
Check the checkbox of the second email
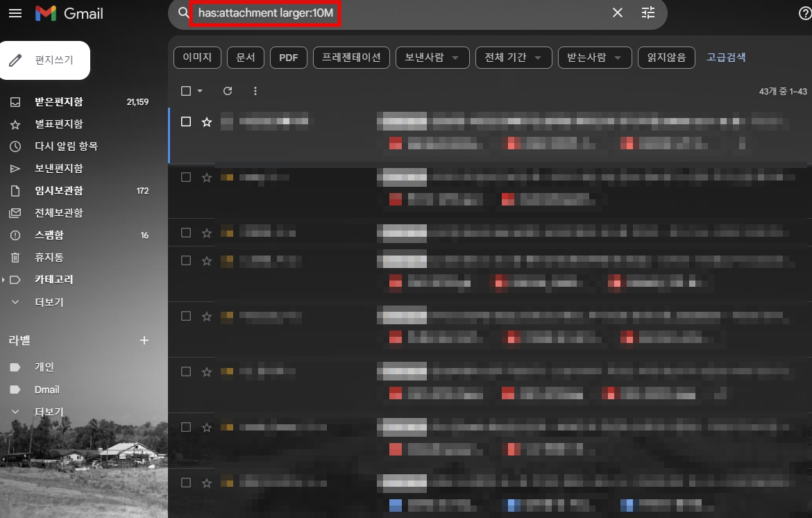186,177
